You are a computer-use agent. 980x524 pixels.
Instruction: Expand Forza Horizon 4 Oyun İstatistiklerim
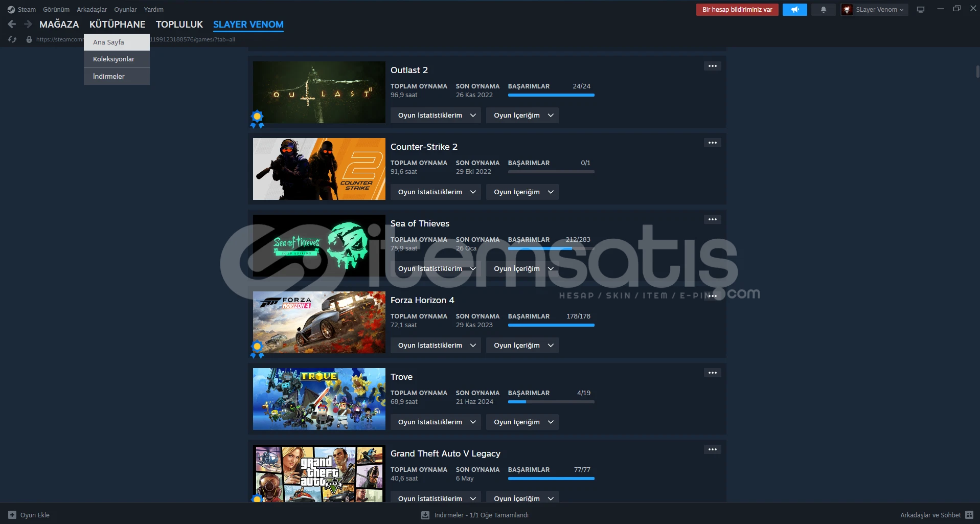[436, 345]
